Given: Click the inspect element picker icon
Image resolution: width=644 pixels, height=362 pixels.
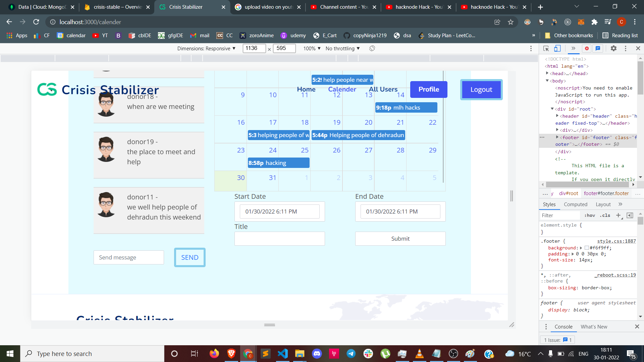Looking at the screenshot, I should (x=546, y=49).
